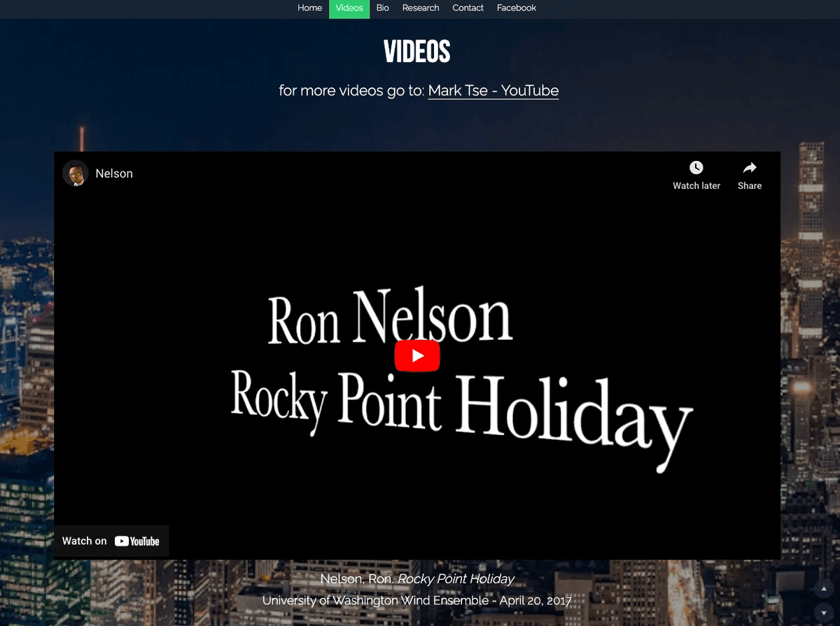Screen dimensions: 840x626
Task: Click the VIDEOS page heading
Action: (417, 52)
